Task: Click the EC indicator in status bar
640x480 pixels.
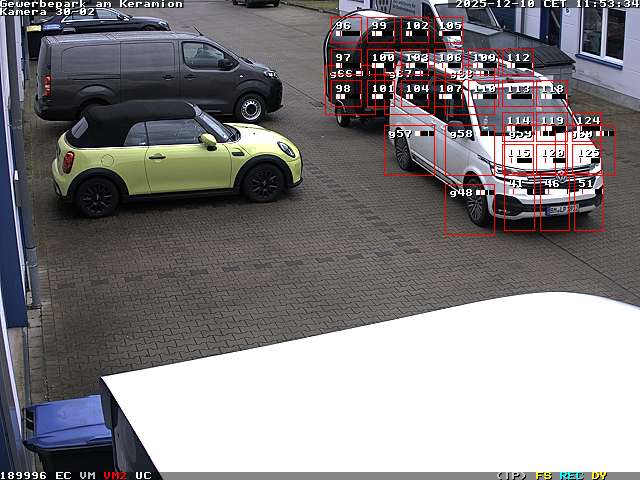Action: [x=63, y=475]
